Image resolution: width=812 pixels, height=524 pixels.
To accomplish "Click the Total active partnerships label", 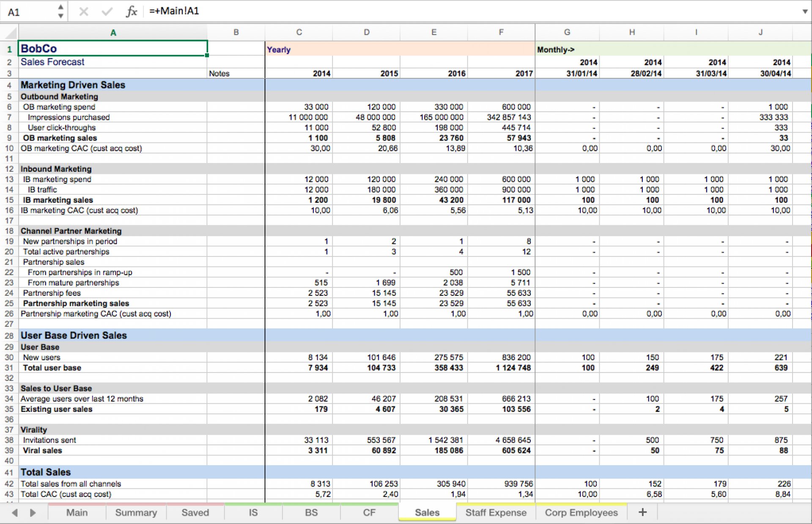I will pyautogui.click(x=66, y=252).
